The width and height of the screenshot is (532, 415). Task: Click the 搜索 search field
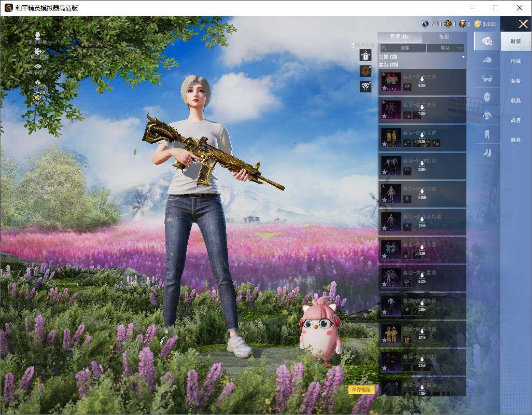coord(403,48)
